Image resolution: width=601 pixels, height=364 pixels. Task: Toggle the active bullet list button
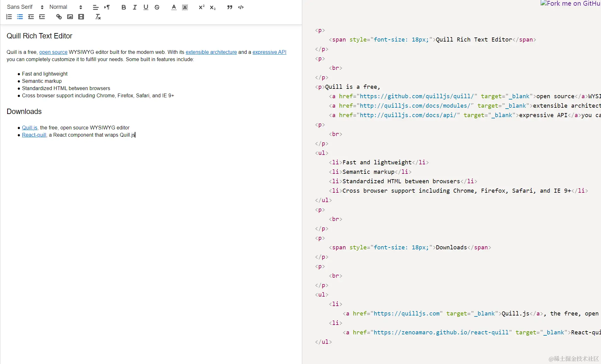click(20, 17)
